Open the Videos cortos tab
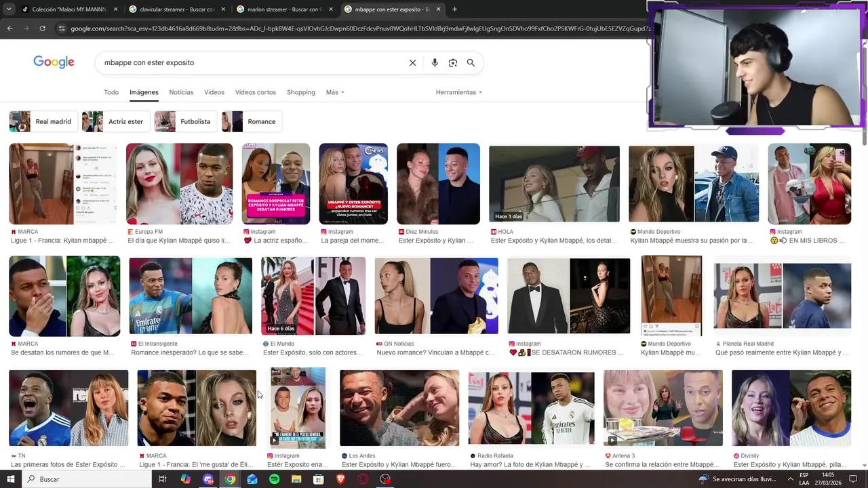Image resolution: width=868 pixels, height=488 pixels. coord(256,92)
